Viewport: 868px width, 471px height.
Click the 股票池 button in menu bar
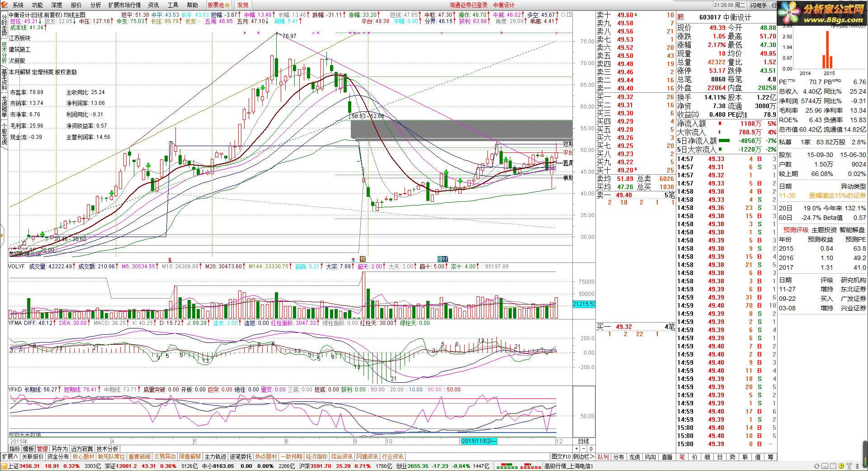click(219, 5)
